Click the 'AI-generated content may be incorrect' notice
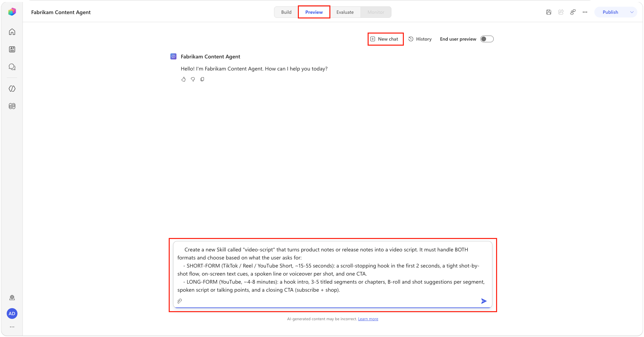The image size is (644, 337). [322, 319]
